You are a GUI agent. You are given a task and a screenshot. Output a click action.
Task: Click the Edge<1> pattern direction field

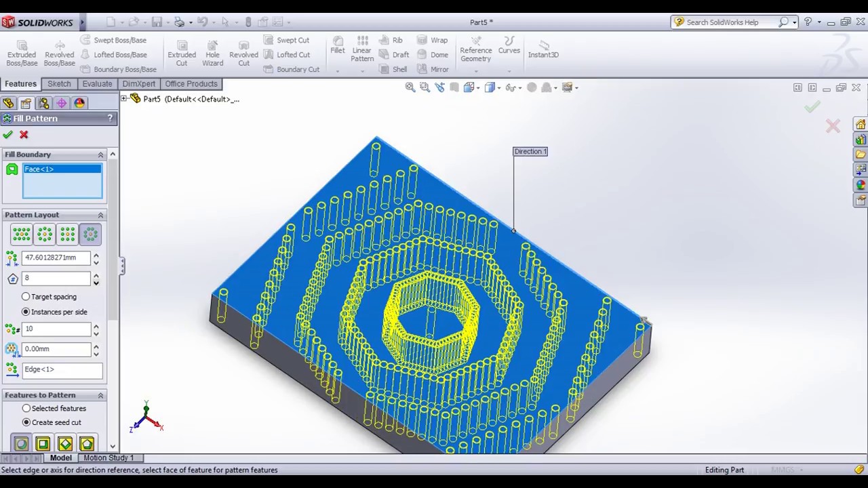[62, 369]
